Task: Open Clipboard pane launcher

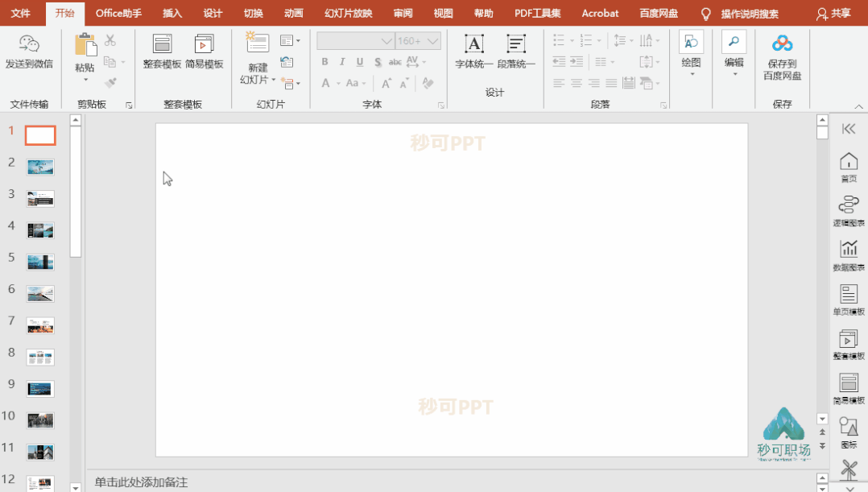Action: [x=129, y=105]
